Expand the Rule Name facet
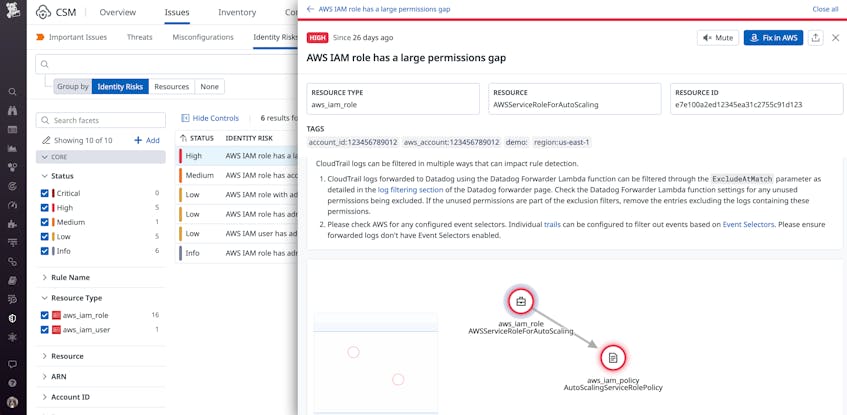The height and width of the screenshot is (415, 847). pyautogui.click(x=66, y=277)
